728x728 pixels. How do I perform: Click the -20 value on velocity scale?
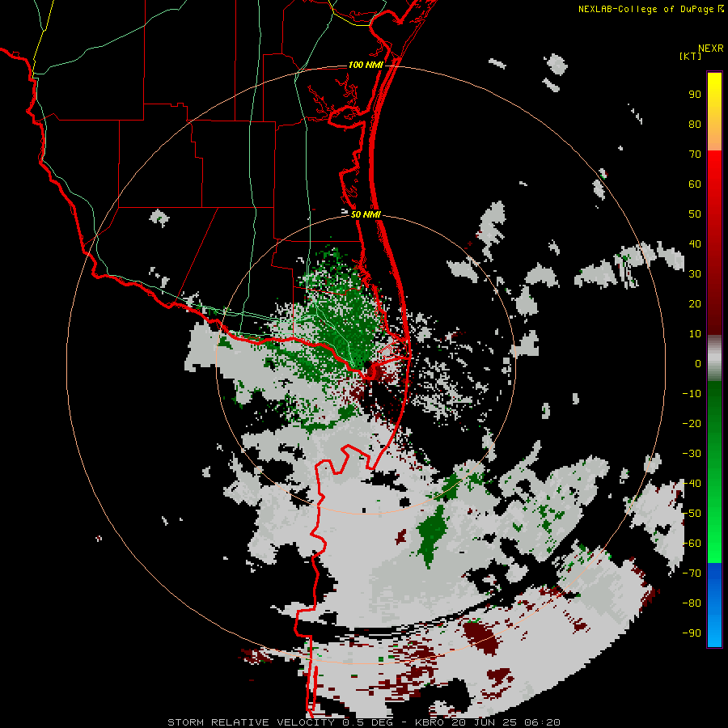click(x=692, y=423)
